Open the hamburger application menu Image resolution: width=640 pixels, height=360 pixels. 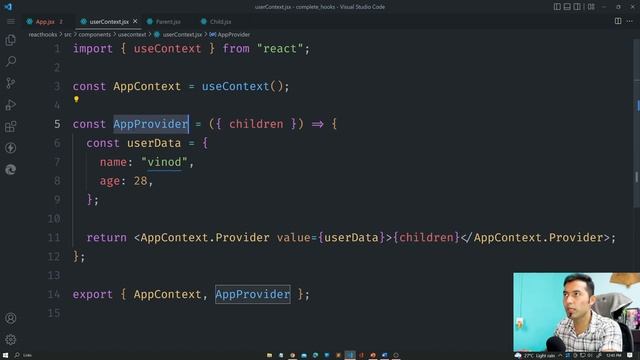pyautogui.click(x=11, y=22)
